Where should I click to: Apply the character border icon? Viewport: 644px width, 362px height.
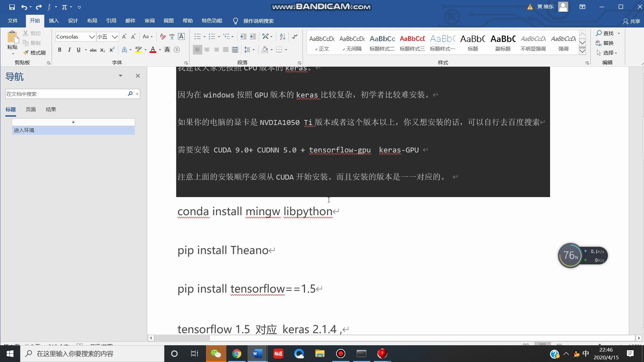pyautogui.click(x=181, y=37)
